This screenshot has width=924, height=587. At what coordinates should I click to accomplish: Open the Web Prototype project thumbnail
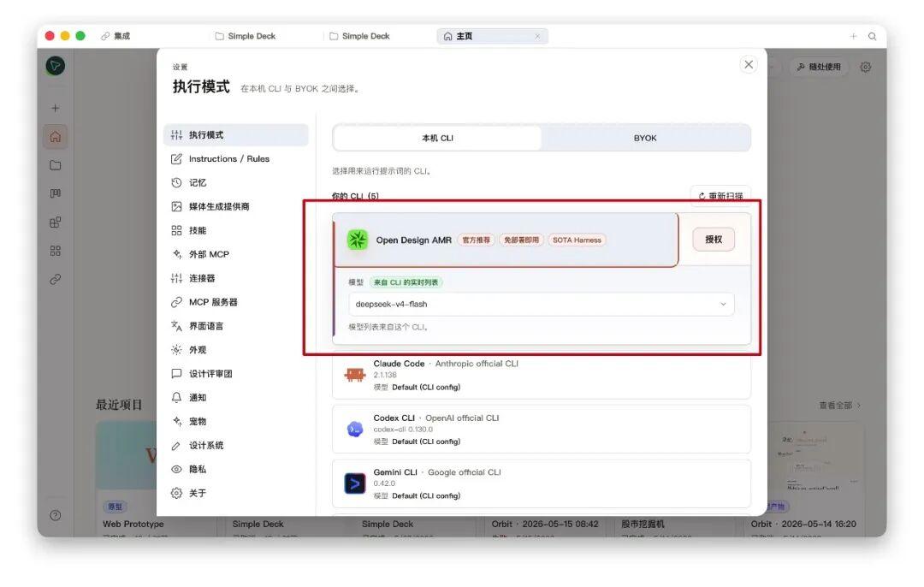pos(127,455)
